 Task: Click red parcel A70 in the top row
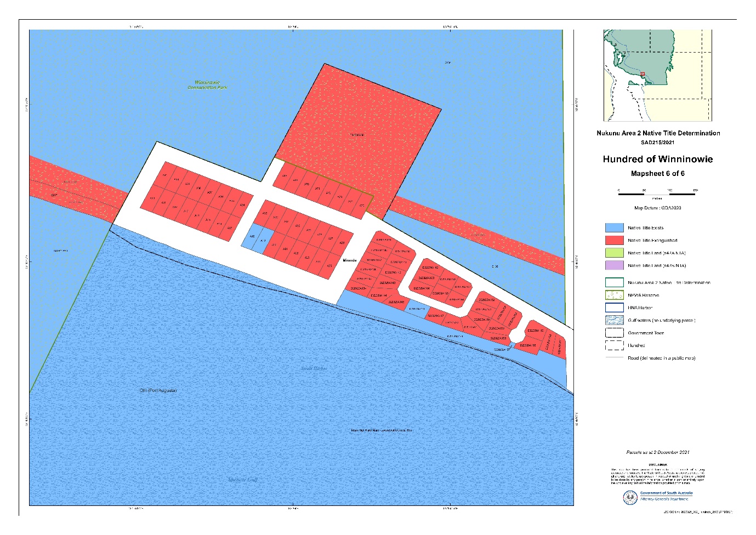[x=306, y=184]
